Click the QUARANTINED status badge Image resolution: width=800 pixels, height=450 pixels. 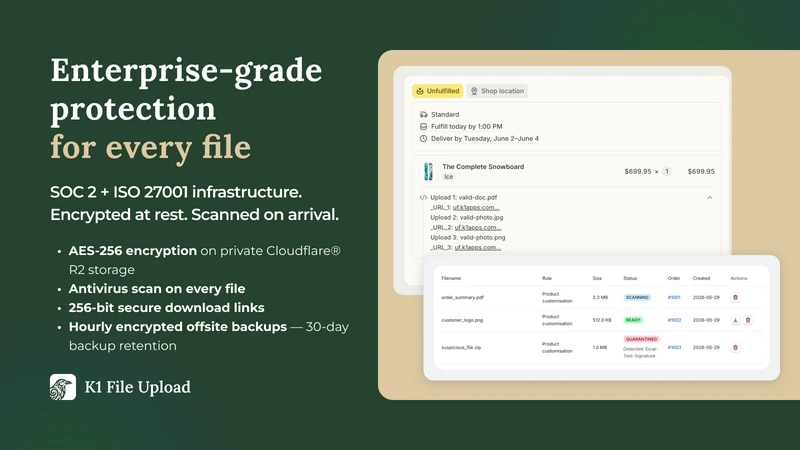pyautogui.click(x=641, y=339)
